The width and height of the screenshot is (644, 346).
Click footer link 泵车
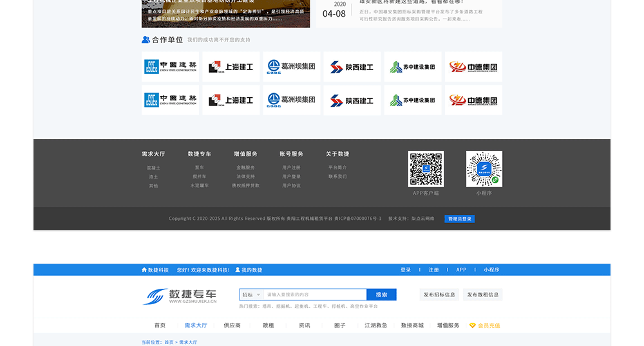pos(199,168)
